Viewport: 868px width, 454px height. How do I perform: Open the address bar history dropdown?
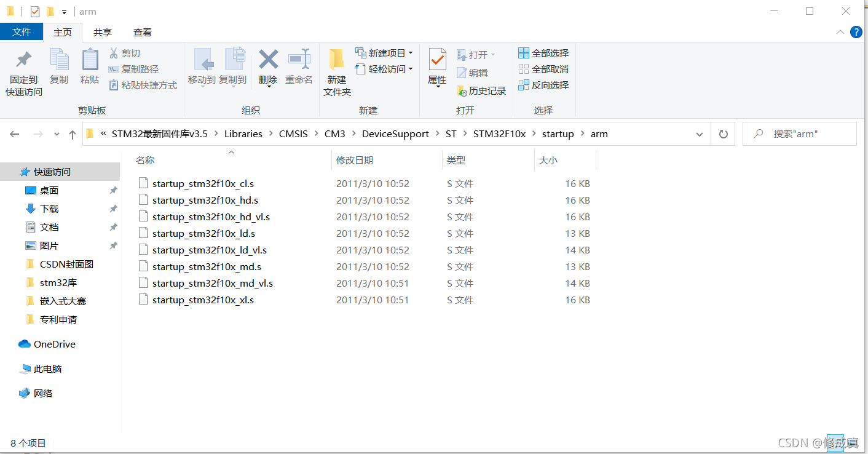pyautogui.click(x=700, y=134)
